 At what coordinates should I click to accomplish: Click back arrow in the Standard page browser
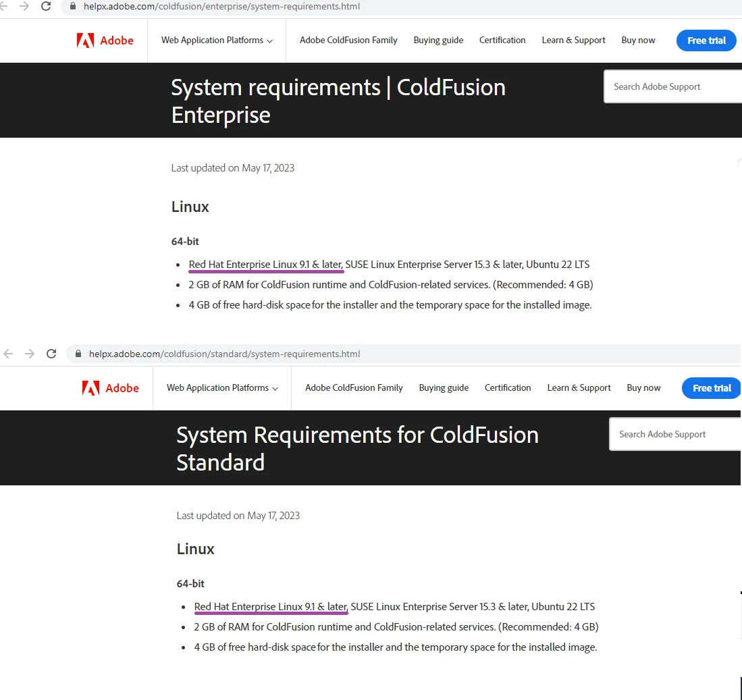click(8, 354)
